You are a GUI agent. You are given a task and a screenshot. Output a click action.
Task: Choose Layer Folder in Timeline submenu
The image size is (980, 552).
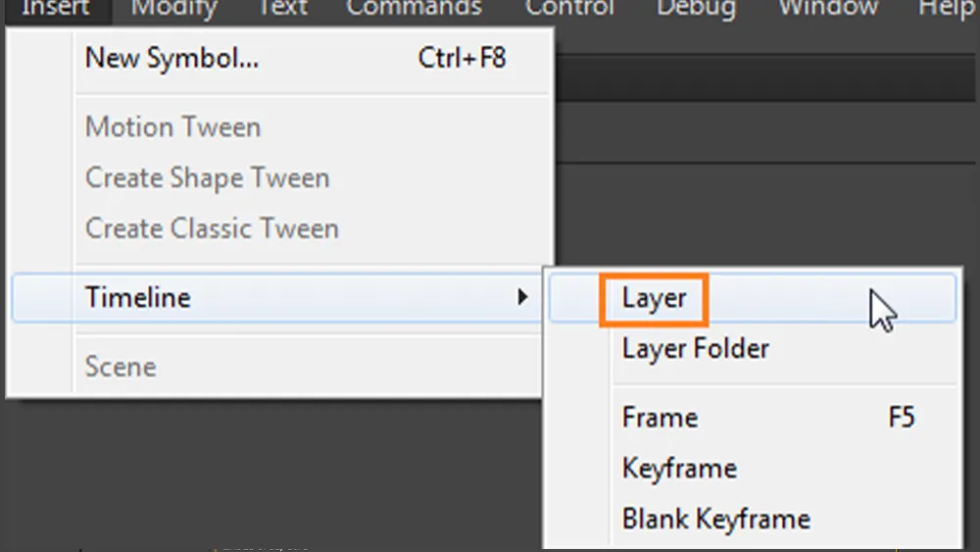pos(696,348)
